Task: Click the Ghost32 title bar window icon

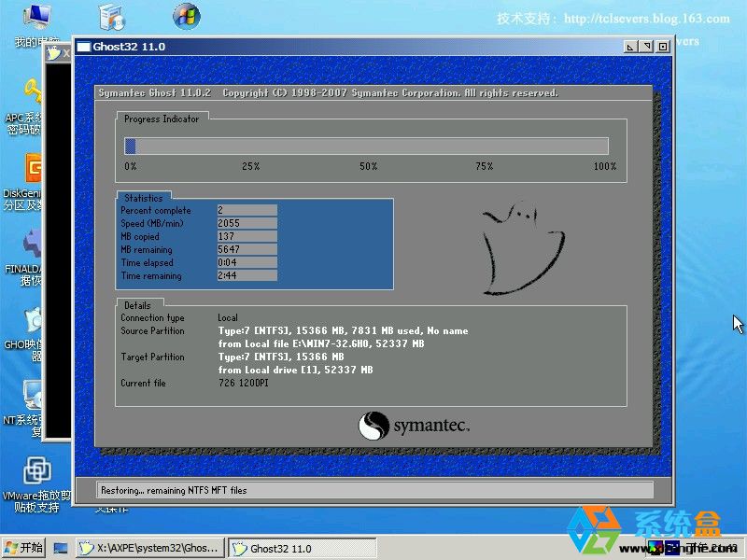Action: [83, 47]
